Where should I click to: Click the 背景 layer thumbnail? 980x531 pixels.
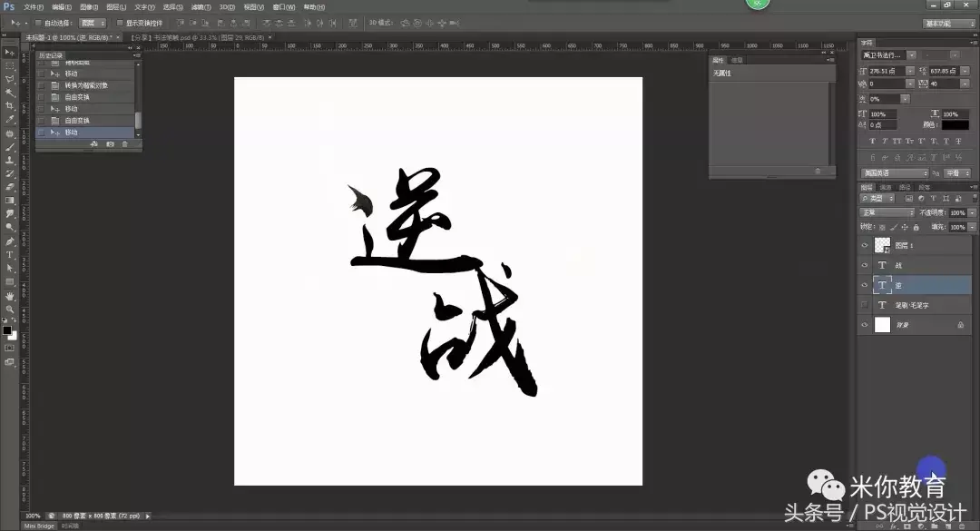pyautogui.click(x=882, y=325)
